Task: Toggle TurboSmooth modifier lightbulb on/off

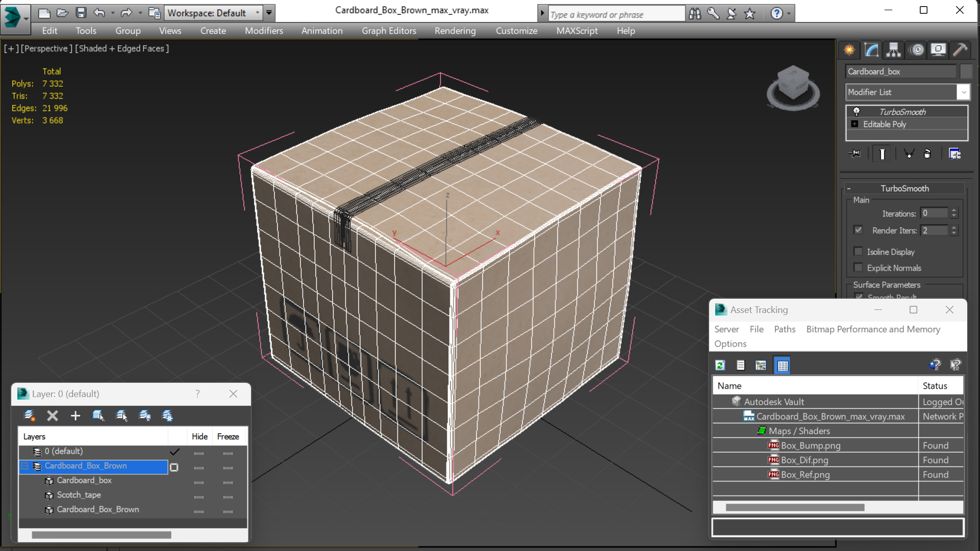Action: [857, 112]
